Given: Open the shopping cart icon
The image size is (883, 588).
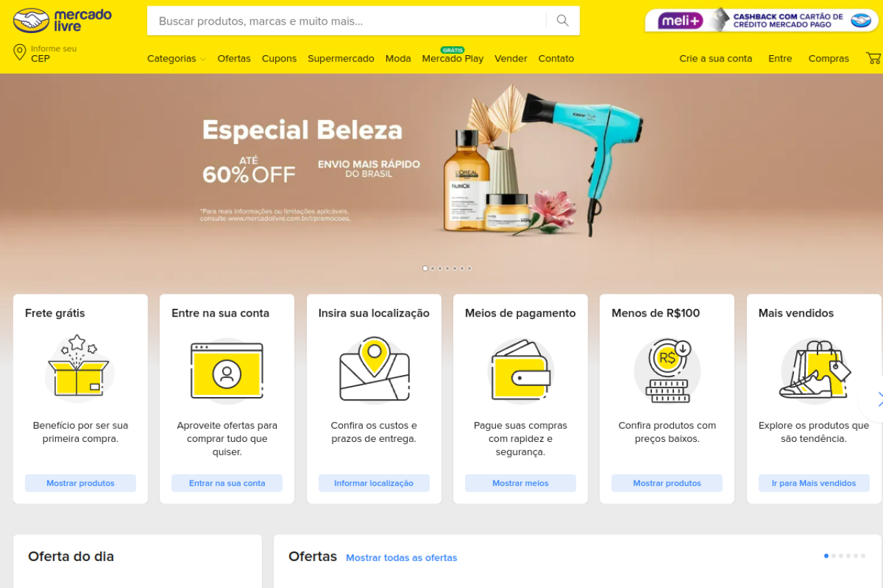Looking at the screenshot, I should [874, 59].
